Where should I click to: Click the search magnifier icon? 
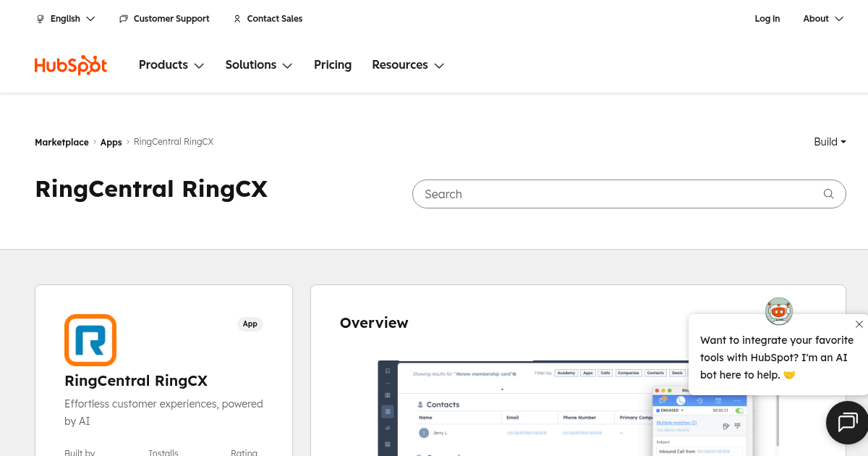829,194
